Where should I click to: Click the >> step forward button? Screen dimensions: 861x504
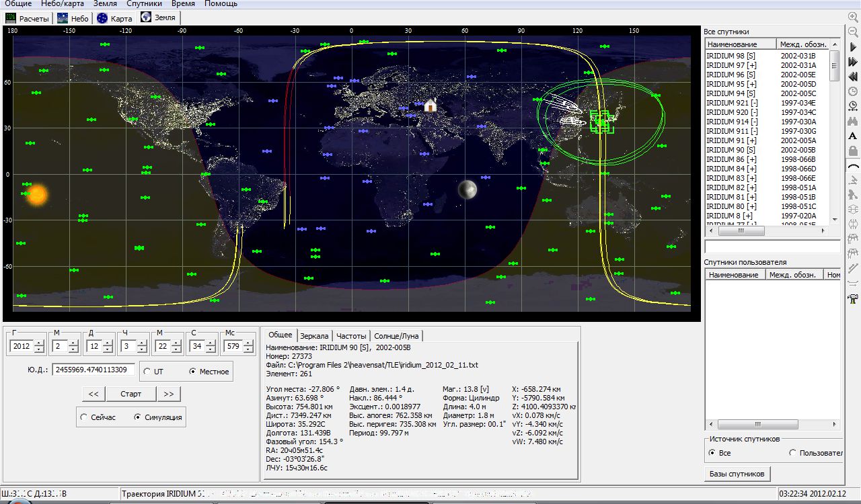pyautogui.click(x=168, y=394)
